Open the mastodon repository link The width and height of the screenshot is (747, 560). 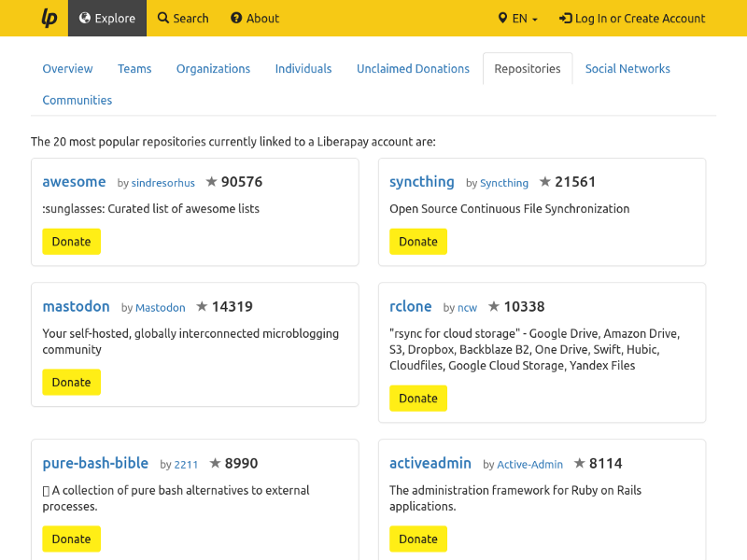tap(77, 306)
